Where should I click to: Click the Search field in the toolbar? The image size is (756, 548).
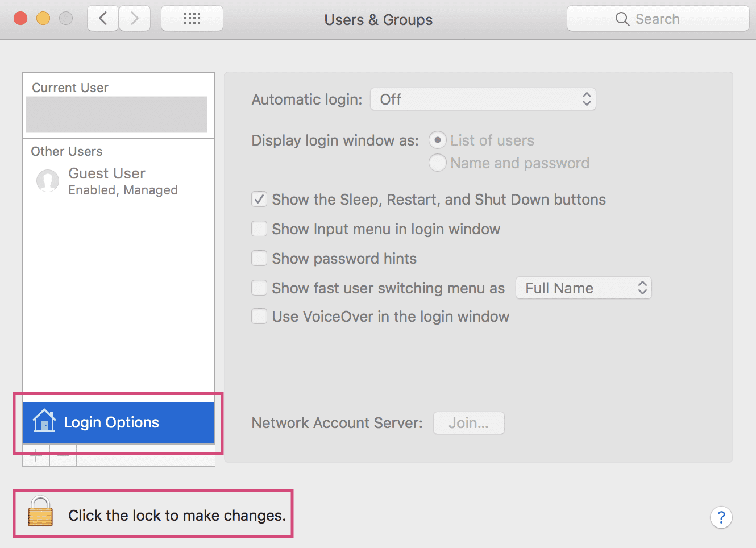click(x=658, y=19)
